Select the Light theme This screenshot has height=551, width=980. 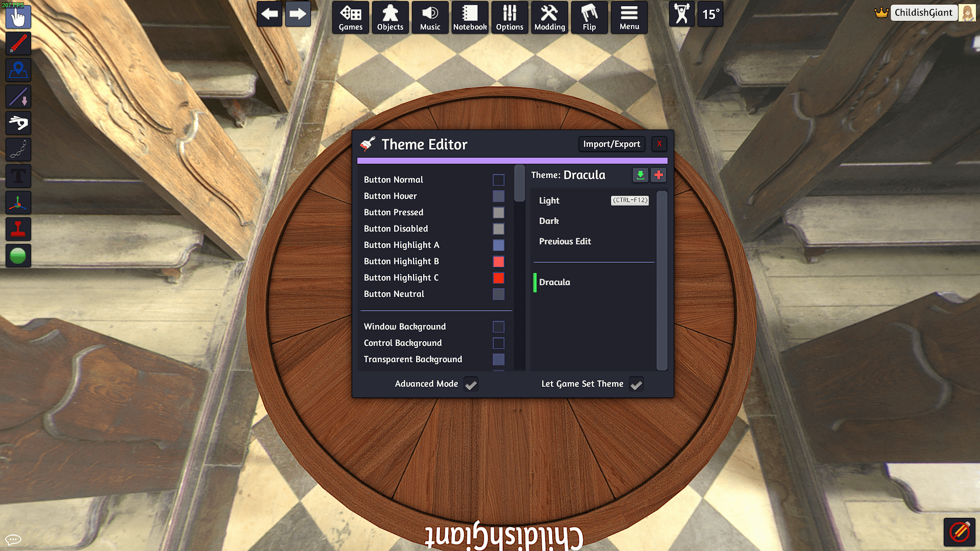pos(594,201)
